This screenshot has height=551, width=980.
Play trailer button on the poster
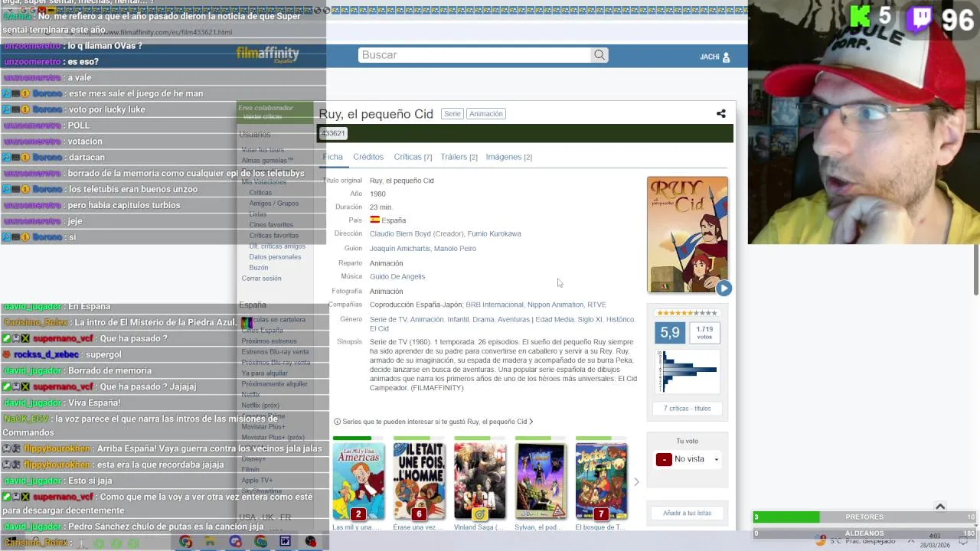(x=724, y=289)
